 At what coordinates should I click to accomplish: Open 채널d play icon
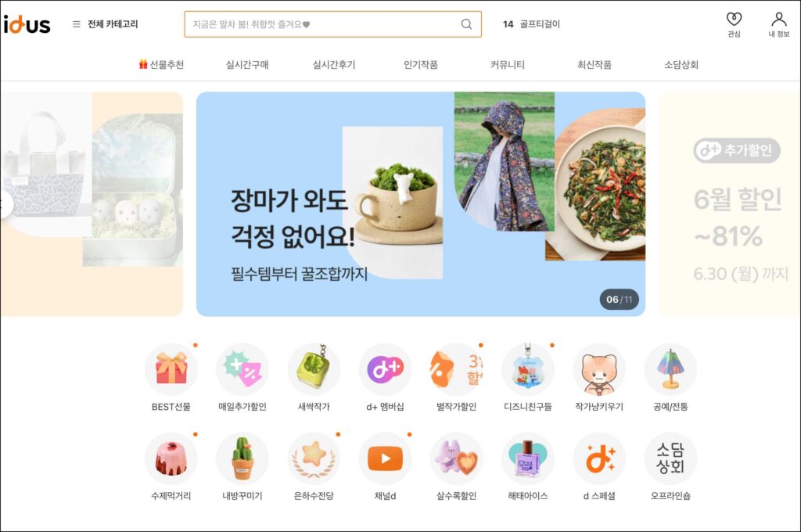coord(385,458)
